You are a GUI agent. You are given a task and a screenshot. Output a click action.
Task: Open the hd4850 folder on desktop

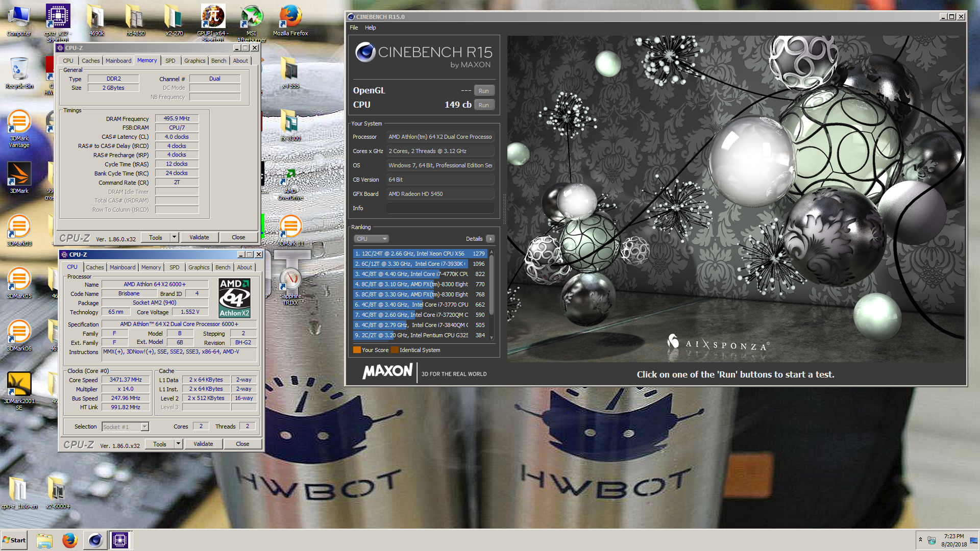coord(135,20)
